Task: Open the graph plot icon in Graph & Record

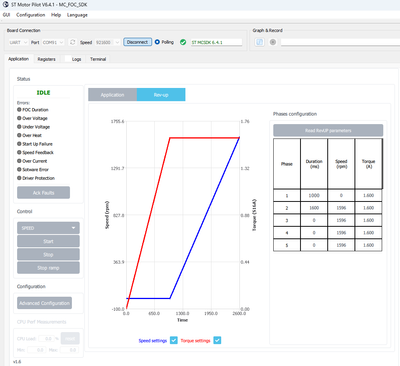Action: (260, 42)
